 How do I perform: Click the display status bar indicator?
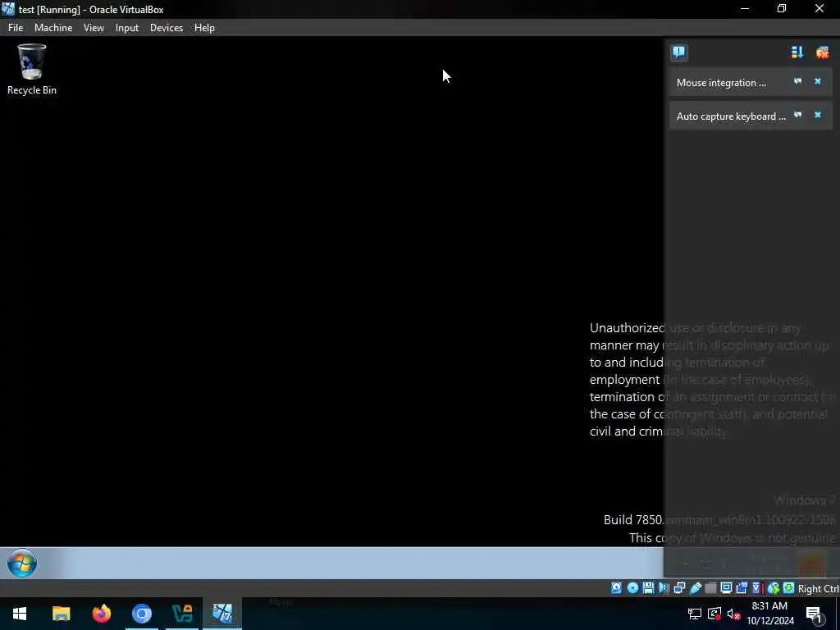click(726, 588)
